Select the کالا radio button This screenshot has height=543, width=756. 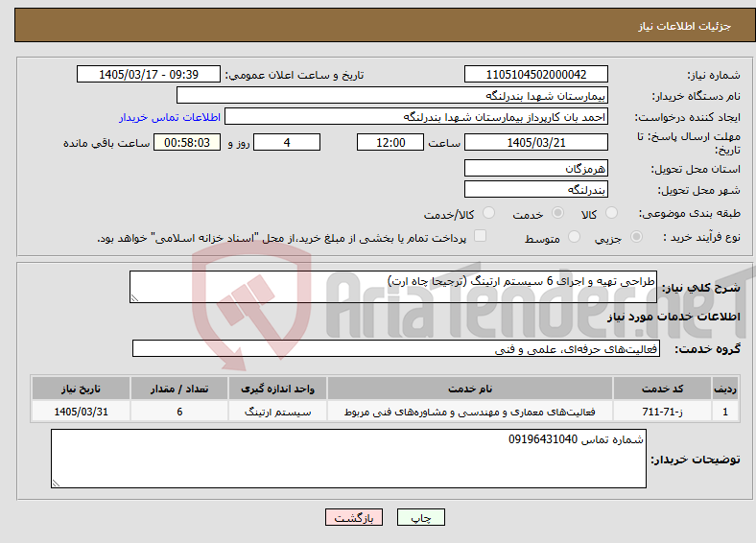point(611,213)
